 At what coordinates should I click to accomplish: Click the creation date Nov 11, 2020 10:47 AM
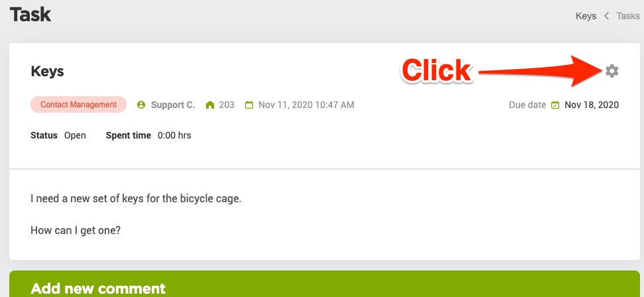(x=306, y=105)
